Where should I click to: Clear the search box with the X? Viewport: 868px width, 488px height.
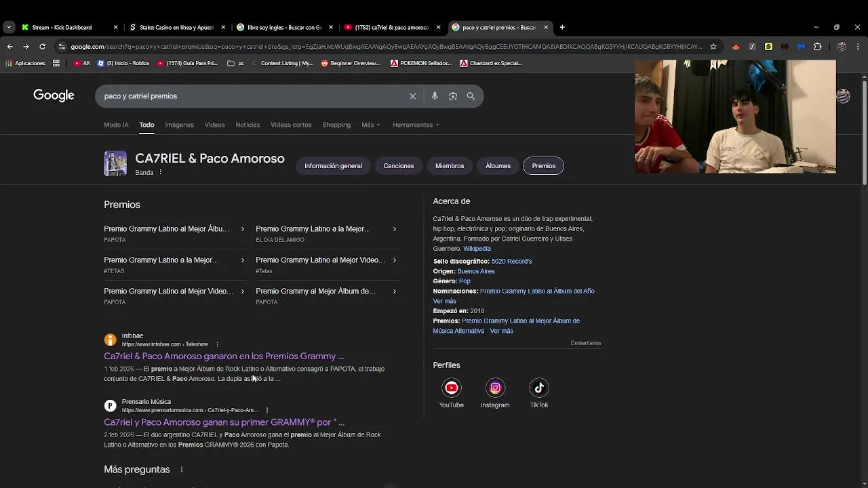click(412, 96)
